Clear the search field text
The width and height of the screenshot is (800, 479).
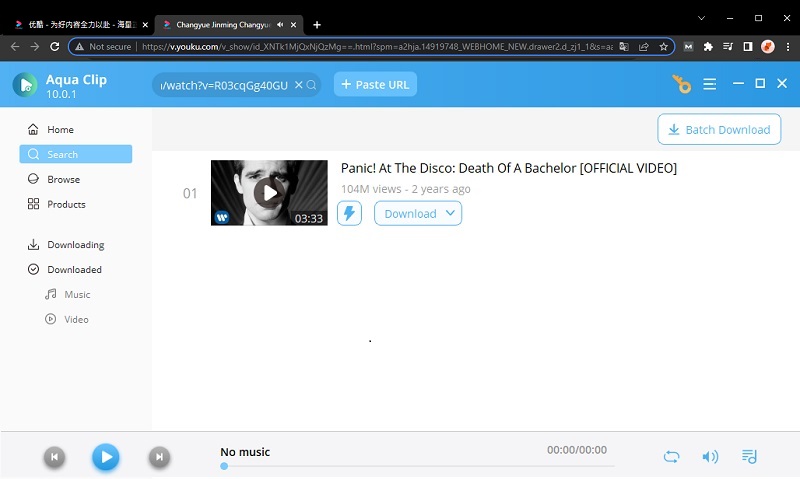click(x=299, y=85)
